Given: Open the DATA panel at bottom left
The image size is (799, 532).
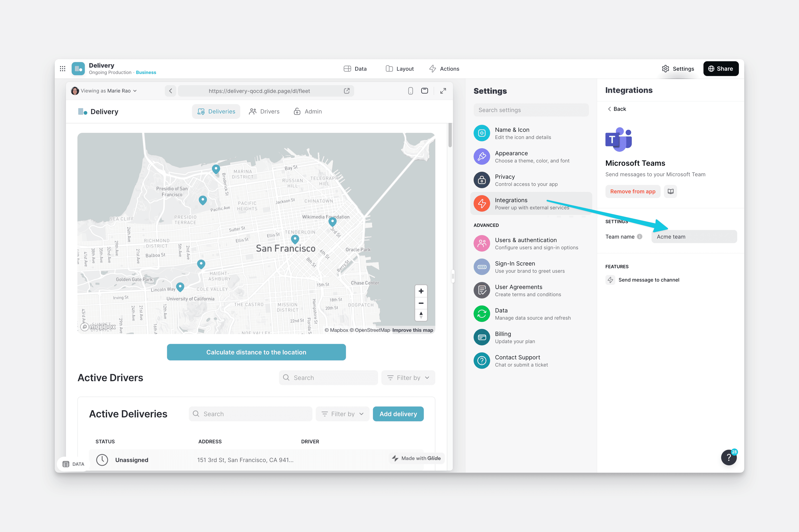Looking at the screenshot, I should pos(73,464).
